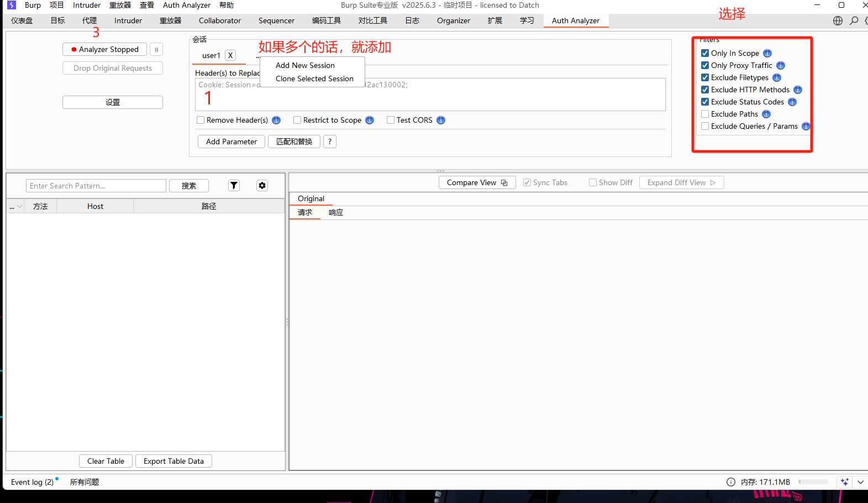Viewport: 868px width, 503px height.
Task: Switch to 响应 response tab
Action: coord(336,212)
